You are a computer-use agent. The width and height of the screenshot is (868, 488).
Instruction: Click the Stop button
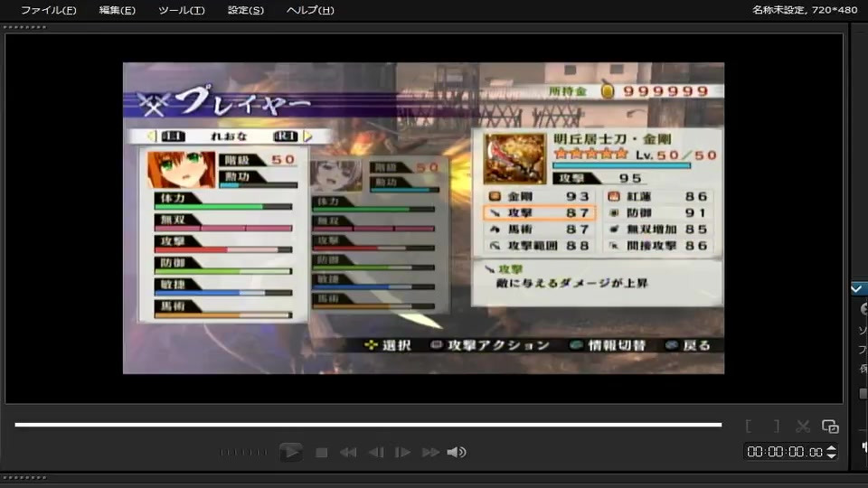(321, 453)
